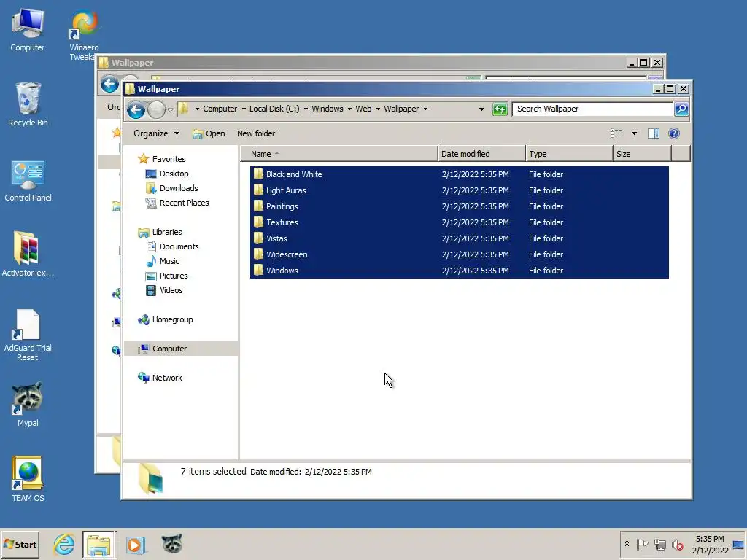
Task: Go back with the front window's Back arrow
Action: click(136, 110)
